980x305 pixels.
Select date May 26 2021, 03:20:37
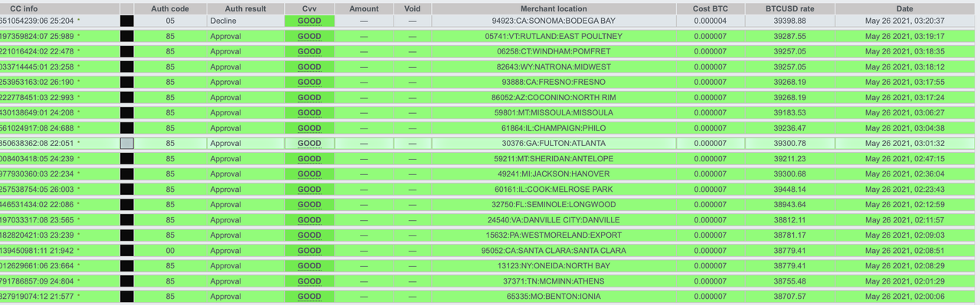click(905, 21)
